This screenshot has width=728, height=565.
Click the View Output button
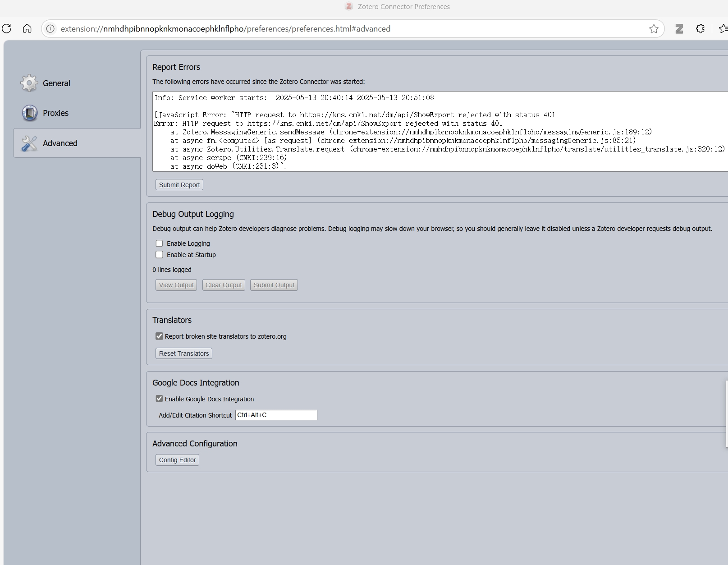point(176,285)
